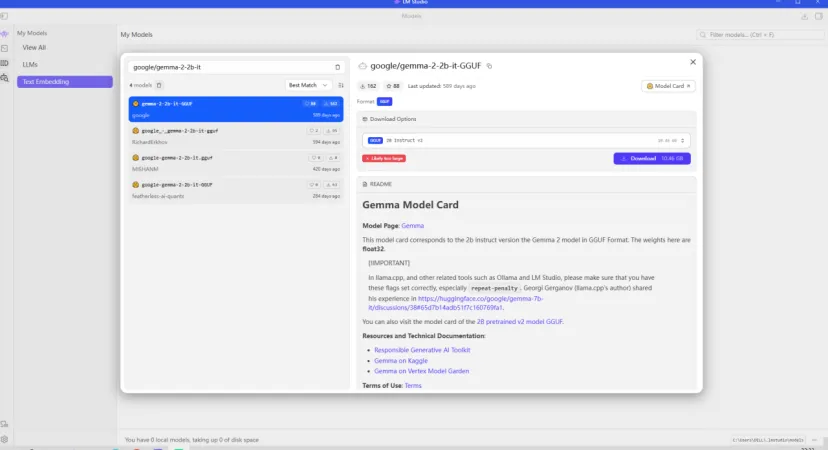The width and height of the screenshot is (828, 450).
Task: Open the sort order icon beside Best Match
Action: (x=341, y=85)
